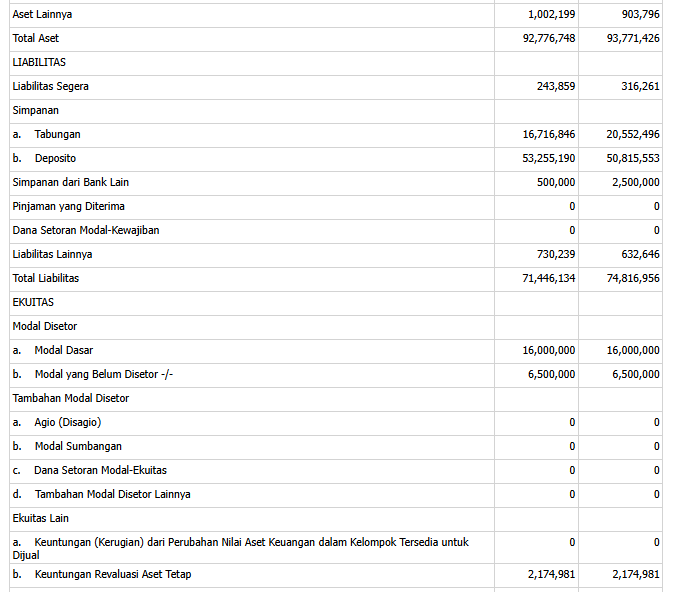Screen dimensions: 676x592
Task: Select the value 2,500,000 cell
Action: point(635,182)
